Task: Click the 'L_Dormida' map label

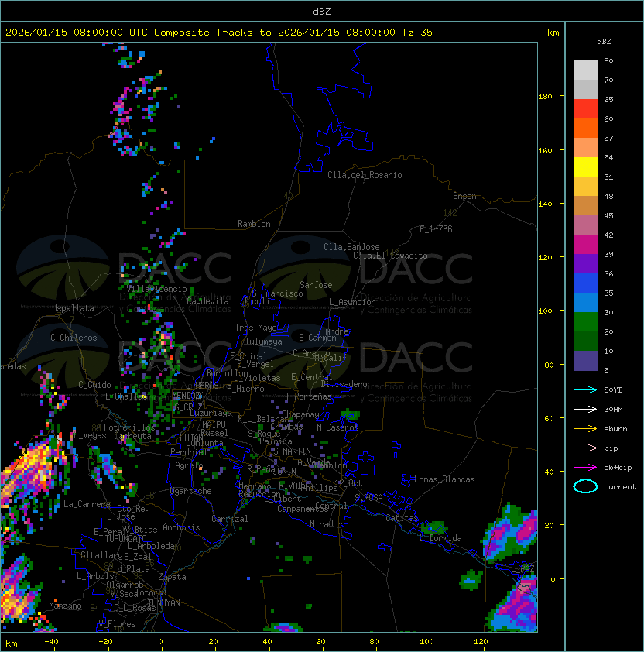Action: point(440,538)
